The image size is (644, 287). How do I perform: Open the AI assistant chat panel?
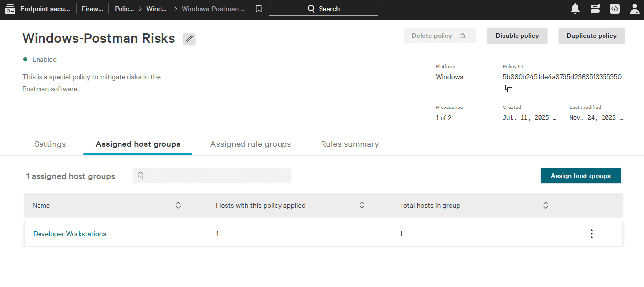click(x=595, y=8)
